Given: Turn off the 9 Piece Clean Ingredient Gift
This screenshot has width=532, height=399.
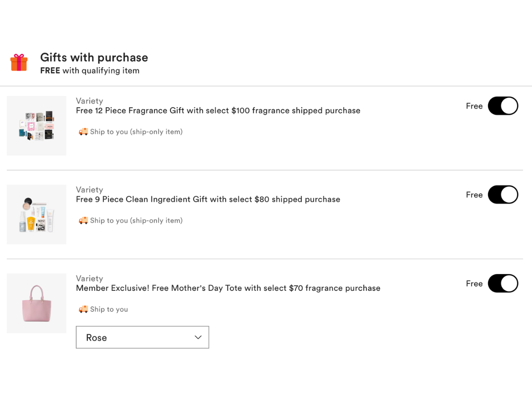Looking at the screenshot, I should pyautogui.click(x=503, y=195).
